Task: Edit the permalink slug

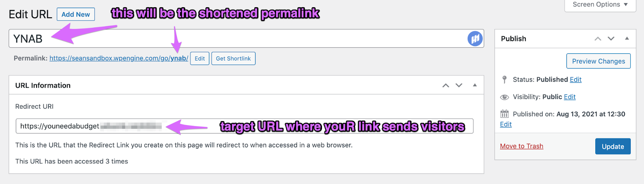Action: [x=200, y=59]
